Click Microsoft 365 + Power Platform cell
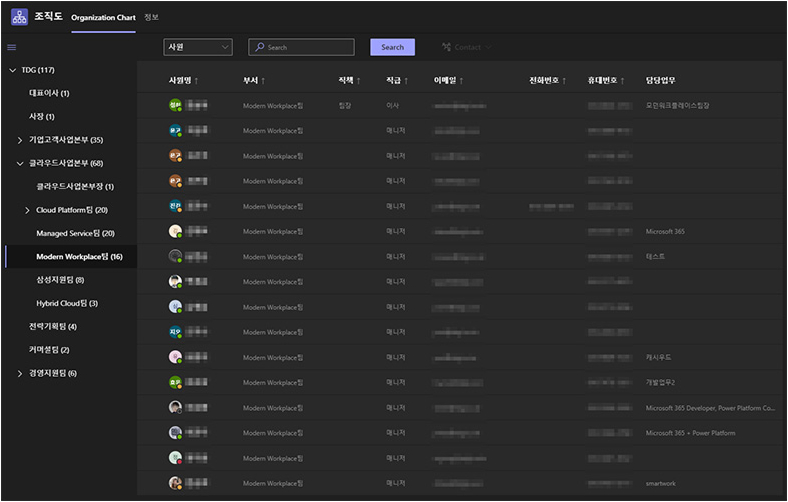The width and height of the screenshot is (788, 502). tap(691, 433)
